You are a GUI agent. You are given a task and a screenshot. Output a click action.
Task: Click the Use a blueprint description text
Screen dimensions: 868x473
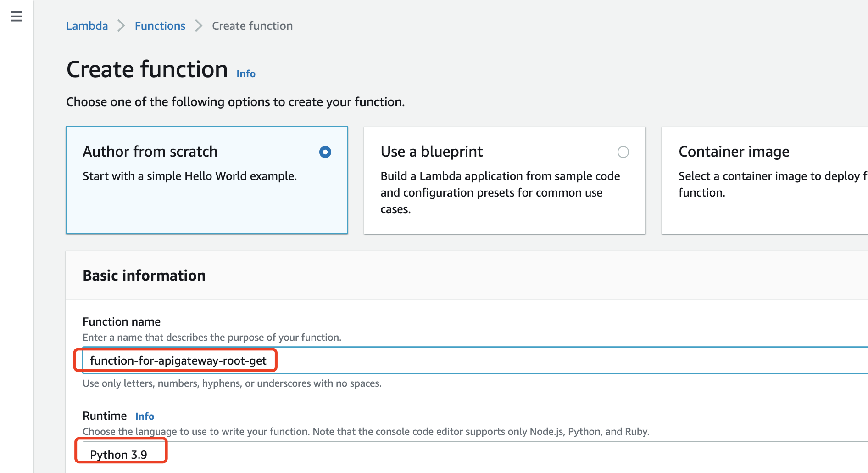click(x=500, y=192)
